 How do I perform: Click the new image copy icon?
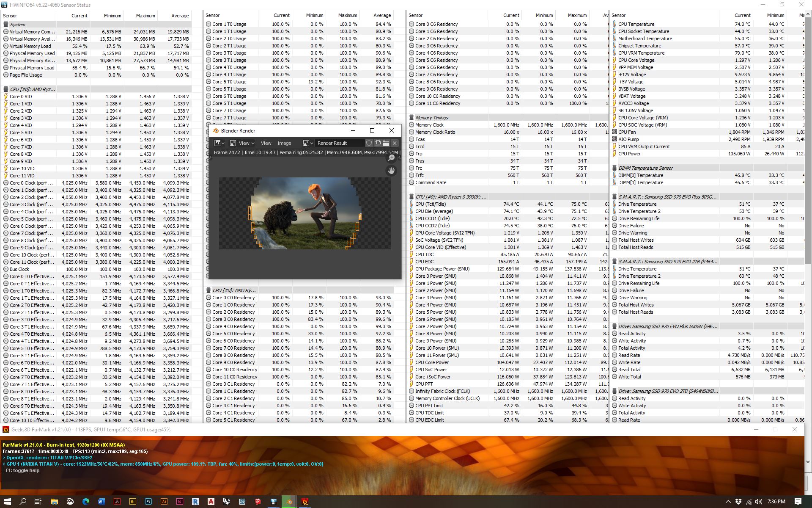378,143
